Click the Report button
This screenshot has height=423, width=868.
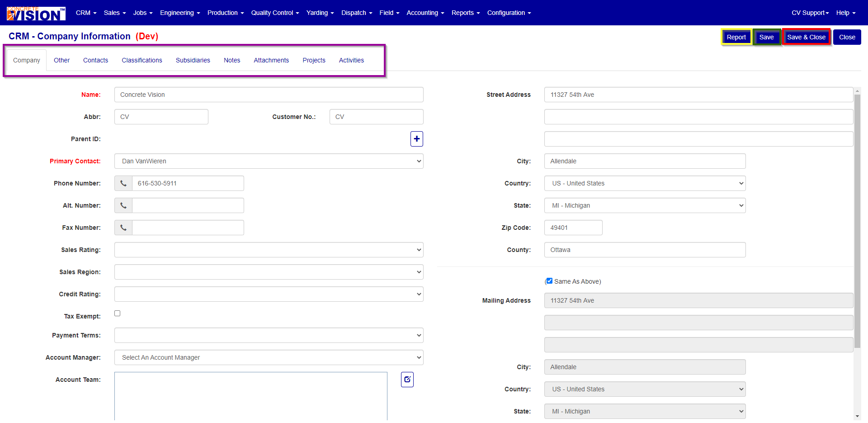tap(736, 37)
